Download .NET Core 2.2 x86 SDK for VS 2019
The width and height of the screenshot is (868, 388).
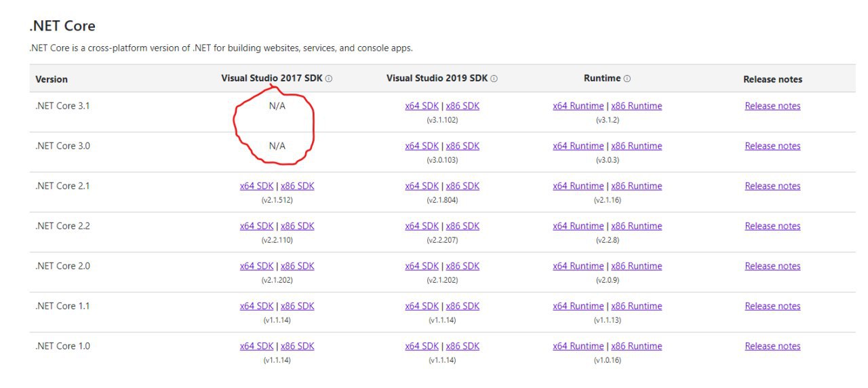pyautogui.click(x=463, y=226)
